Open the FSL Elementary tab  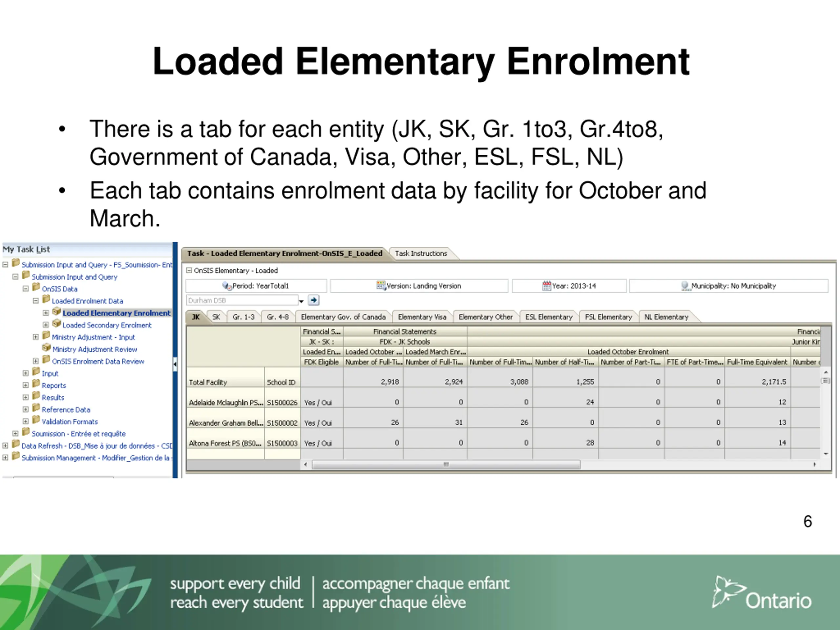point(608,317)
